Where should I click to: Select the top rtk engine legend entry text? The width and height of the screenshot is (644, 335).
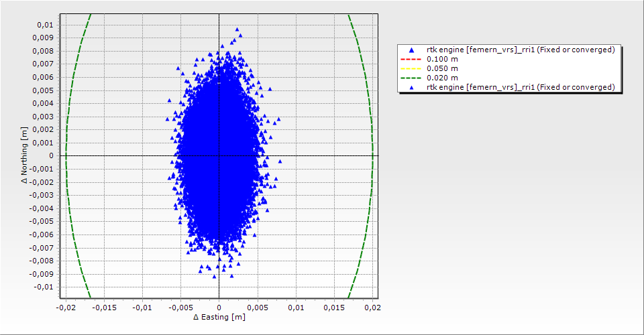tap(521, 50)
